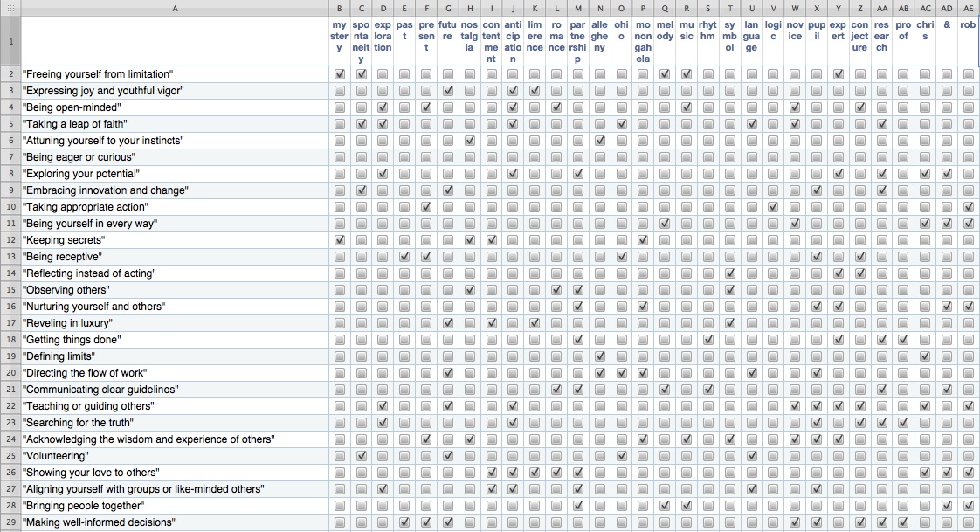
Task: Toggle the rob checkbox for "Teaching or guiding others"
Action: point(968,406)
